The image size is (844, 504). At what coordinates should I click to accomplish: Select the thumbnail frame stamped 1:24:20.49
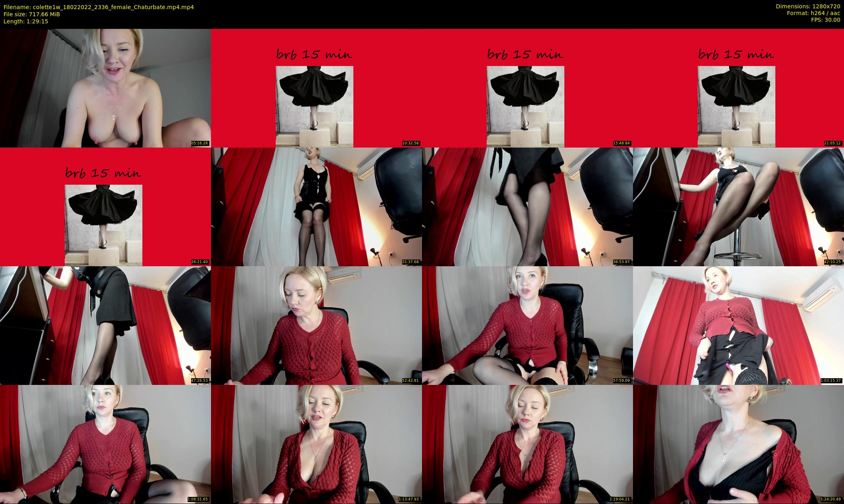pyautogui.click(x=738, y=444)
